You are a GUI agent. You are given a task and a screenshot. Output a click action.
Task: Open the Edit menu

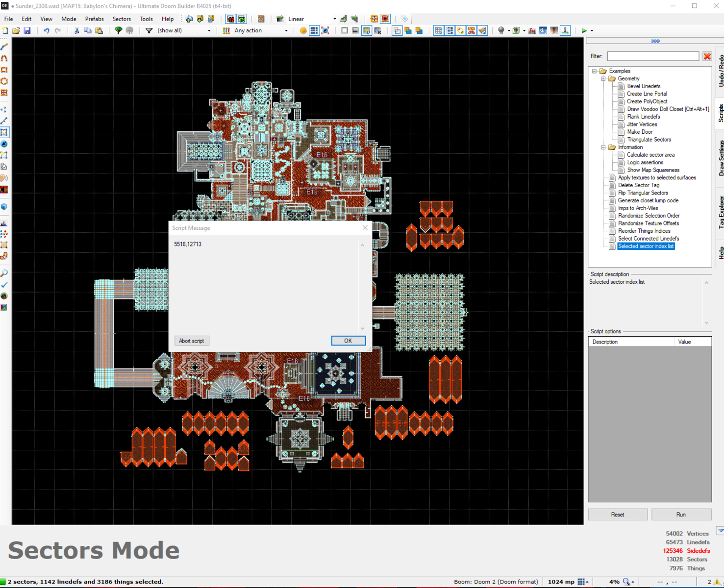pyautogui.click(x=26, y=19)
